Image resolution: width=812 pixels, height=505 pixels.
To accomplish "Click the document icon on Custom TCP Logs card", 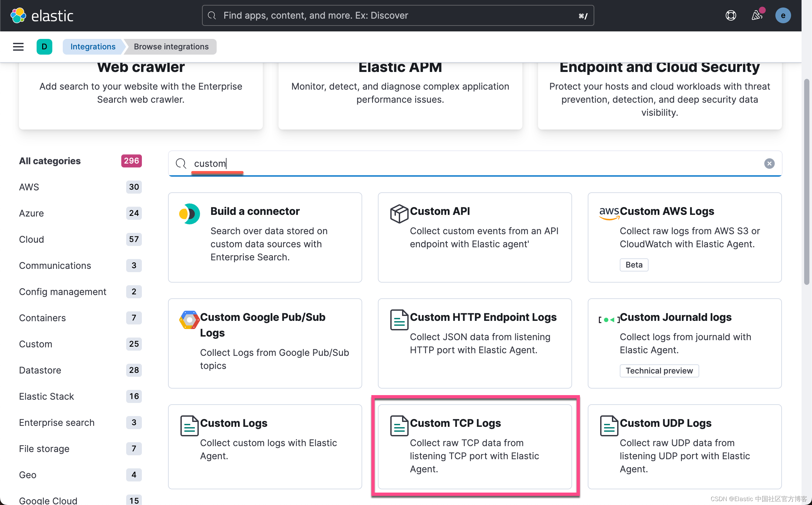I will (399, 425).
